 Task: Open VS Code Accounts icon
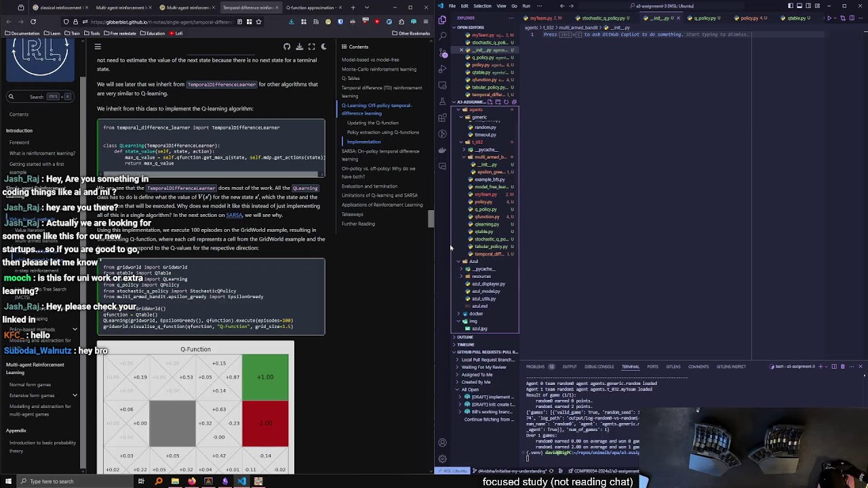(443, 443)
